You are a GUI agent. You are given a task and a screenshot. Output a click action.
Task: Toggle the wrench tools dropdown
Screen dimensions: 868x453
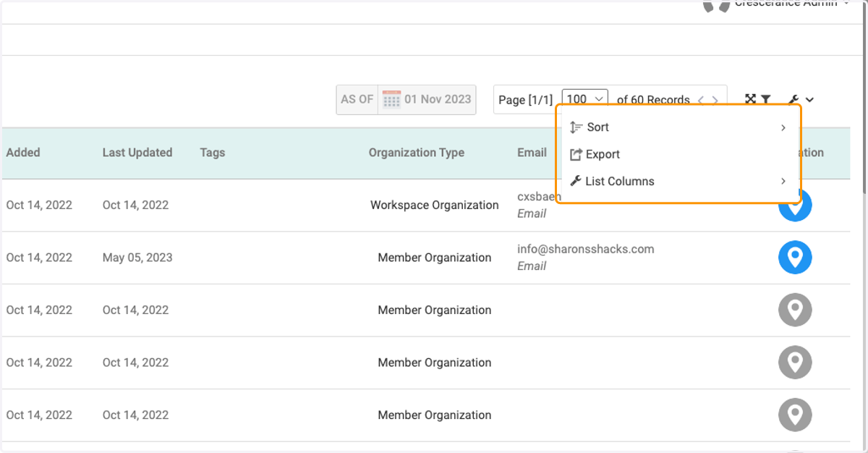pos(801,100)
